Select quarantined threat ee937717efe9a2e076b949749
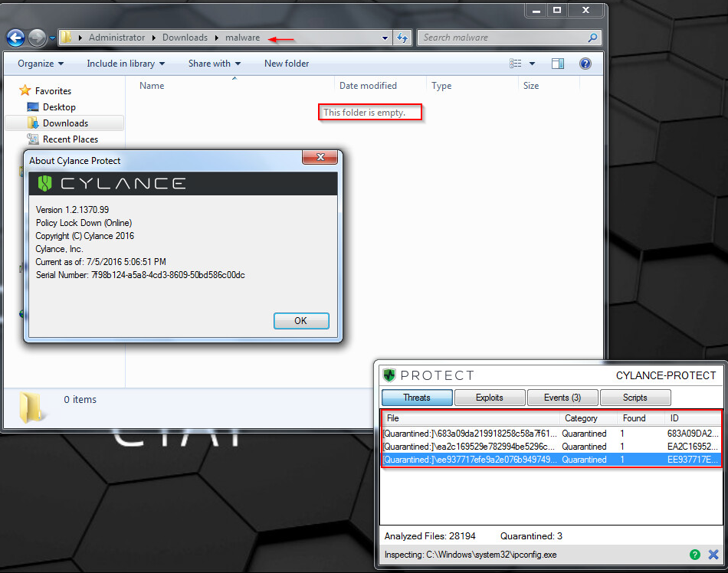Image resolution: width=728 pixels, height=573 pixels. [551, 460]
